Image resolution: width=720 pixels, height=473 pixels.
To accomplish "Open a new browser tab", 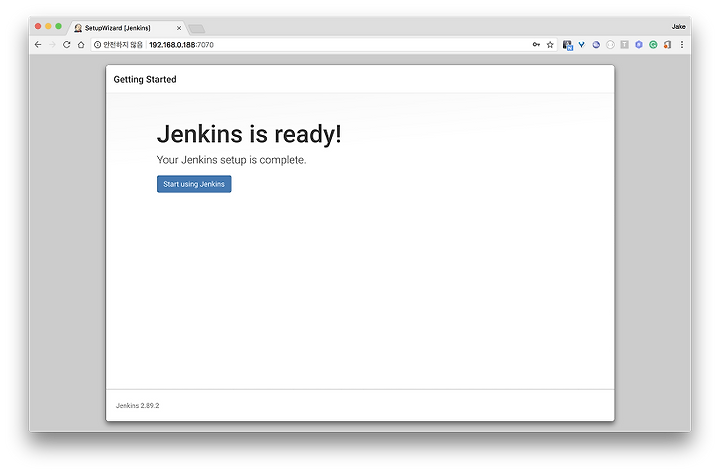I will point(197,29).
